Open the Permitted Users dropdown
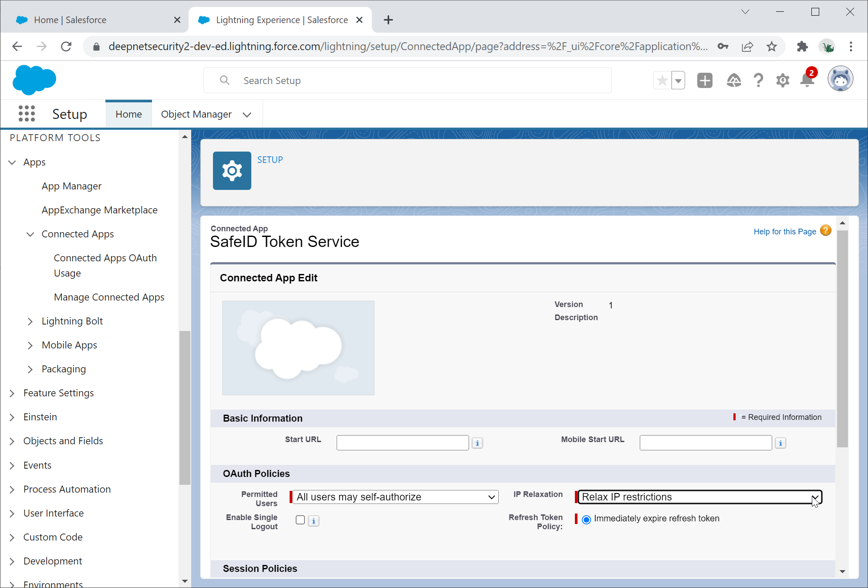Screen dimensions: 868x588 tap(395, 497)
